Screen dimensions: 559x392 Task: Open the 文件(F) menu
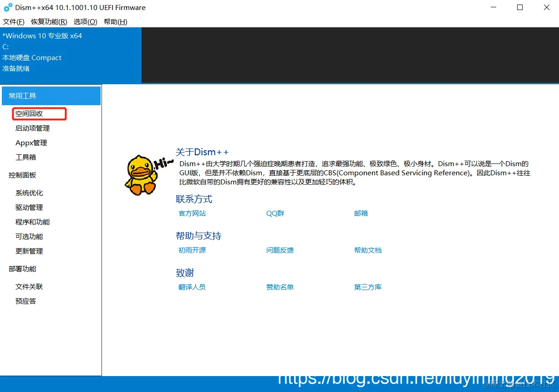click(13, 21)
